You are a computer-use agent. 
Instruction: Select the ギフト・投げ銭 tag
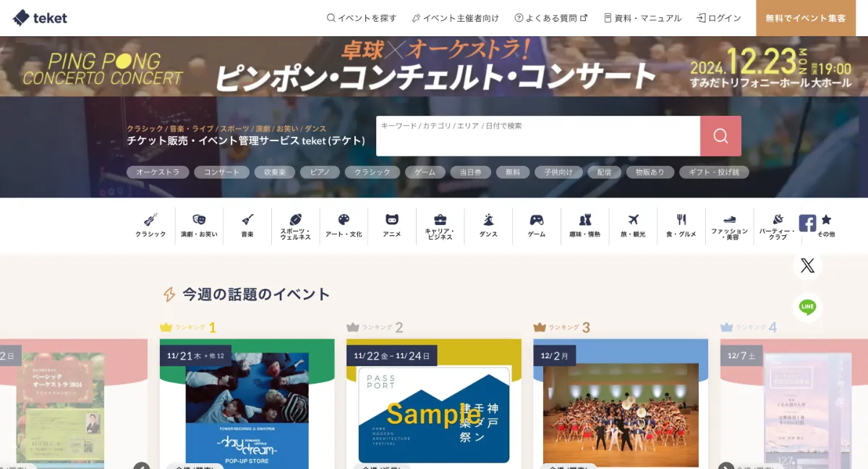[714, 172]
